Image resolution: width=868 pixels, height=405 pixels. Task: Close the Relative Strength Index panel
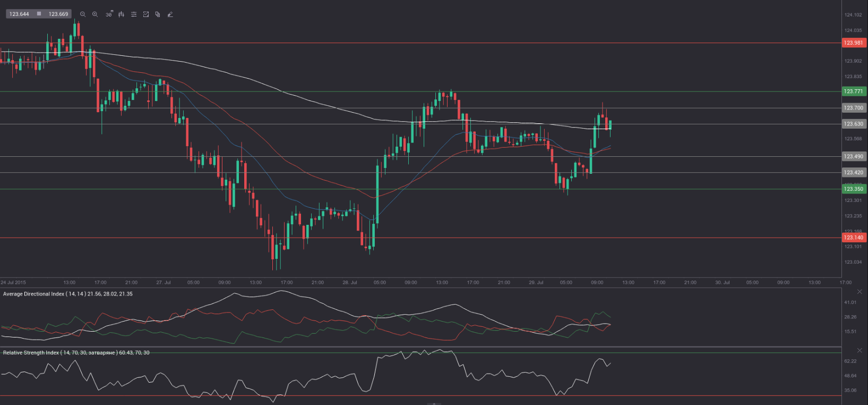click(x=860, y=350)
